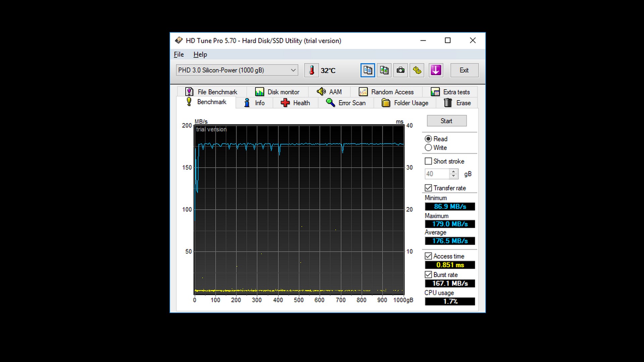Click the Minimum 86.9 MB/s value
This screenshot has width=644, height=362.
tap(450, 207)
